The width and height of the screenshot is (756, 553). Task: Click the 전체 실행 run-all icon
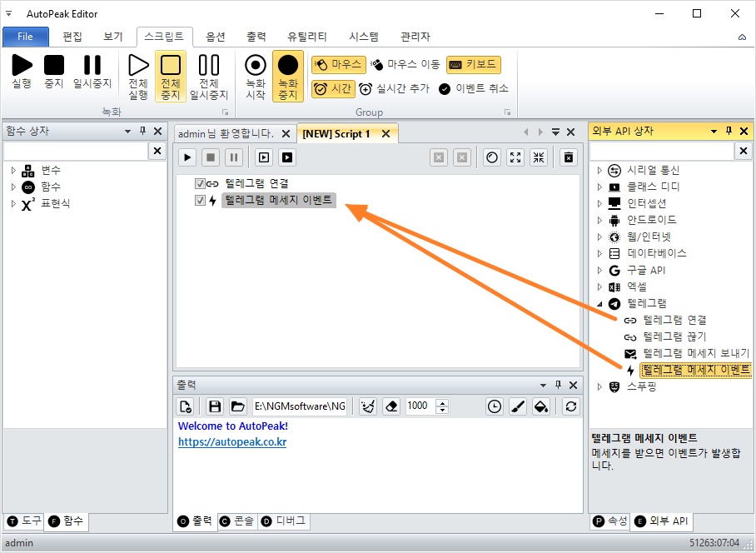click(138, 77)
